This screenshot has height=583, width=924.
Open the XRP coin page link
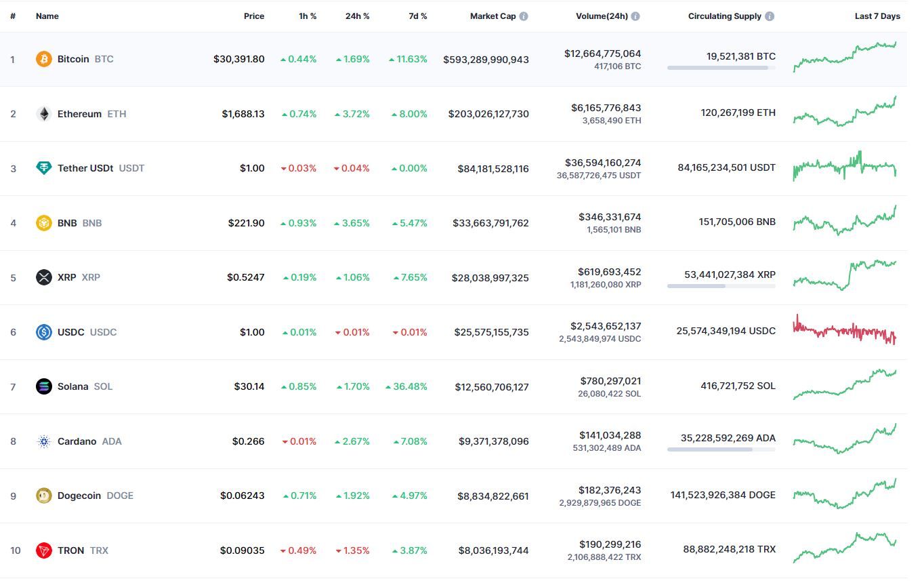pos(79,277)
